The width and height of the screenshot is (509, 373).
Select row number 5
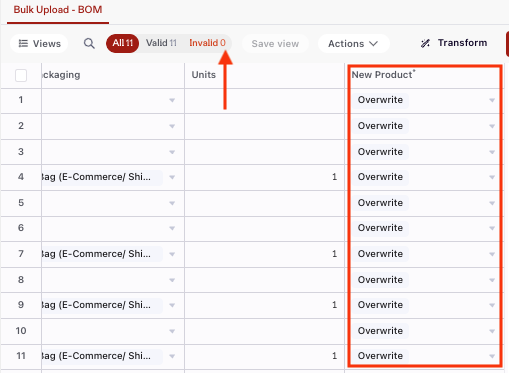pyautogui.click(x=21, y=203)
